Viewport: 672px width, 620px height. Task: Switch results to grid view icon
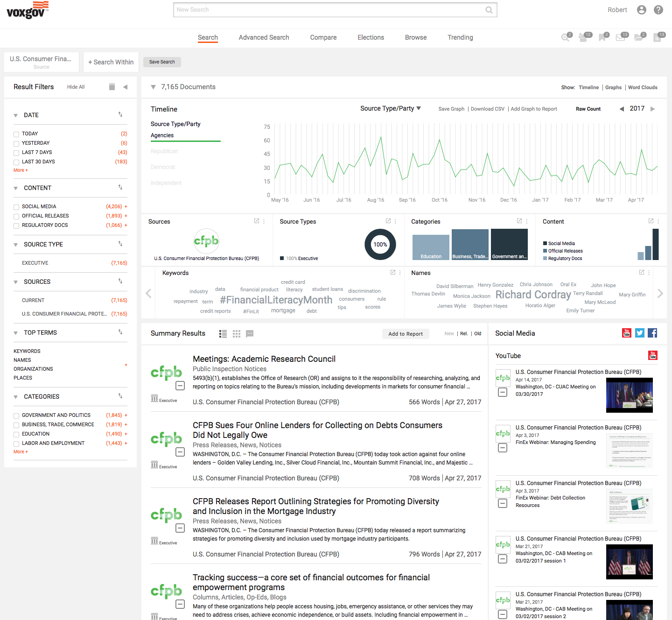(237, 334)
